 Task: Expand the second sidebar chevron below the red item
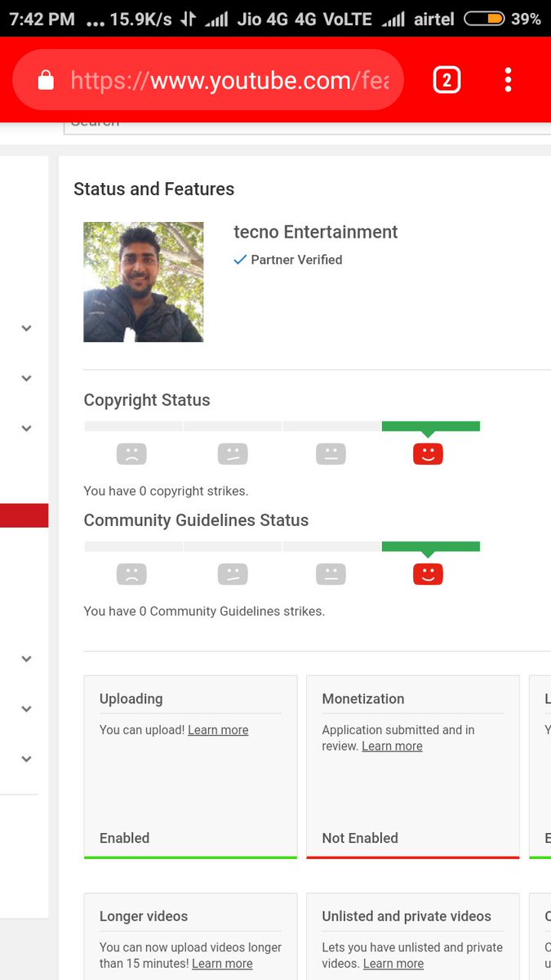pos(26,709)
